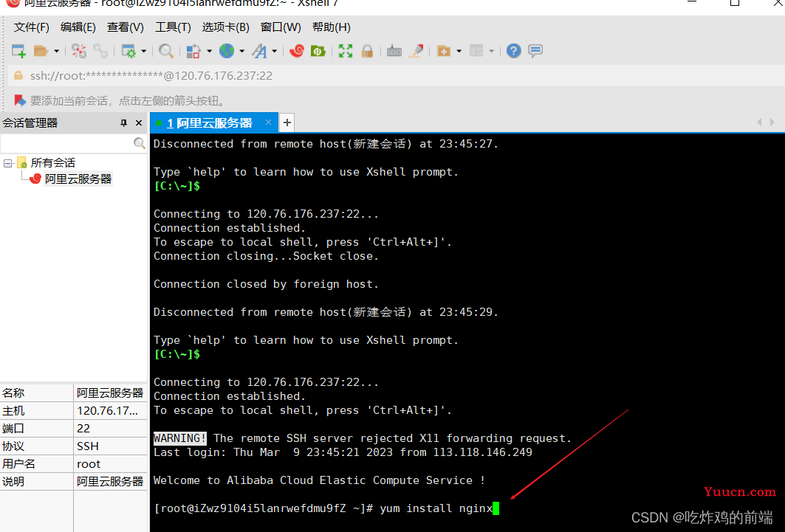Open Help with the blue question mark

tap(514, 50)
